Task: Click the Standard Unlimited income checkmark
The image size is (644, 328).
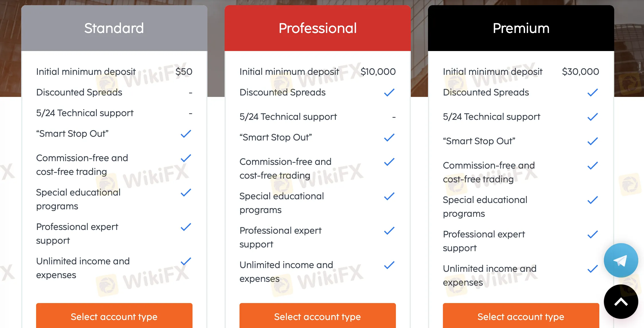Action: pyautogui.click(x=186, y=261)
